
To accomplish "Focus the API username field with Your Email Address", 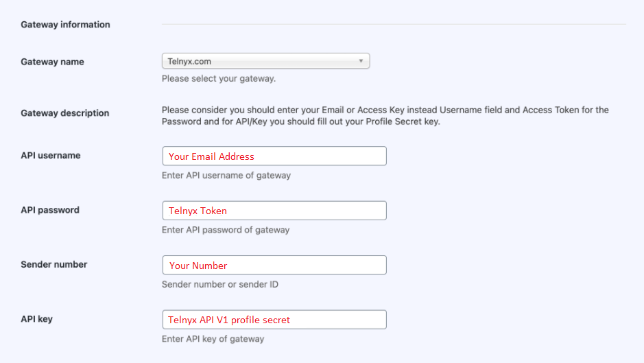I will [274, 156].
